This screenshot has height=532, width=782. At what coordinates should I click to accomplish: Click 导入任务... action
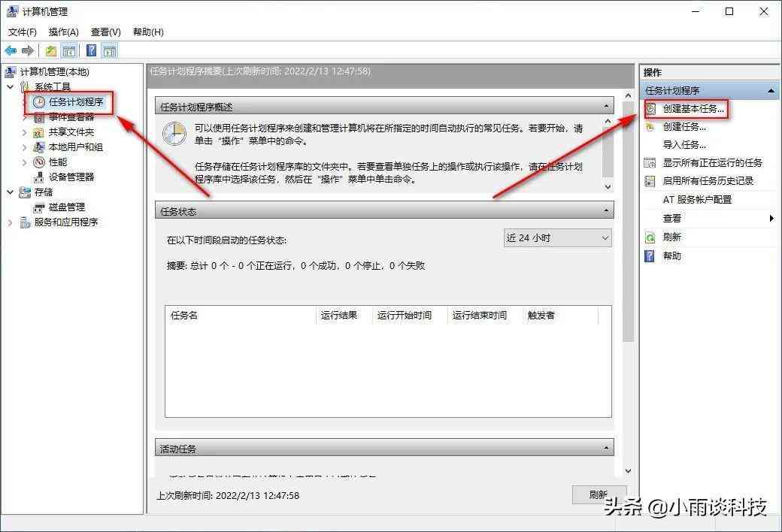pyautogui.click(x=683, y=144)
